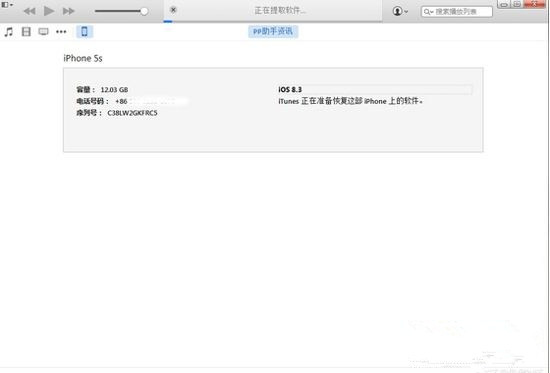The image size is (550, 373).
Task: Open the search magnifier options dropdown
Action: click(428, 12)
